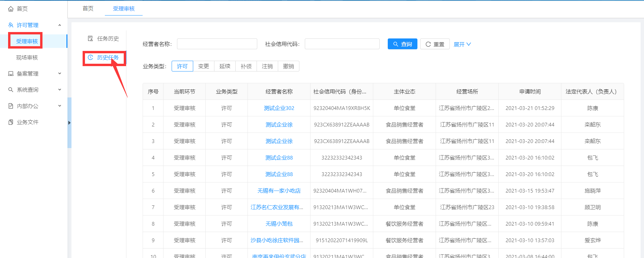Select the 变更 business type option
Image resolution: width=644 pixels, height=258 pixels.
(203, 66)
